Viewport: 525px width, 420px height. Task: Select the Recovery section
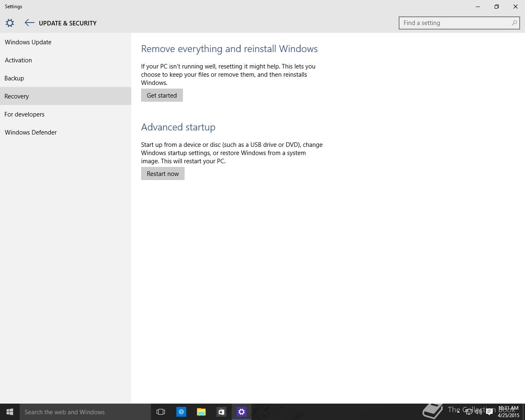(x=66, y=96)
